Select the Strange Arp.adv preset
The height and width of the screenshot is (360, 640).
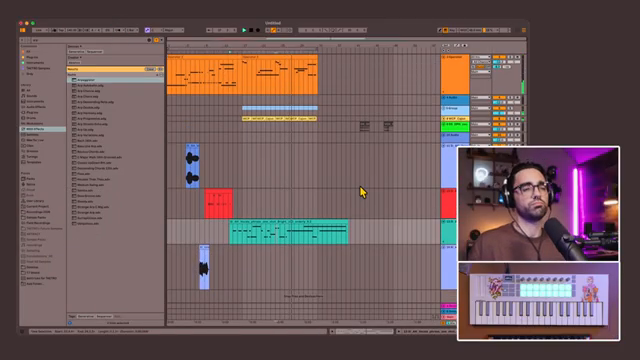point(89,212)
